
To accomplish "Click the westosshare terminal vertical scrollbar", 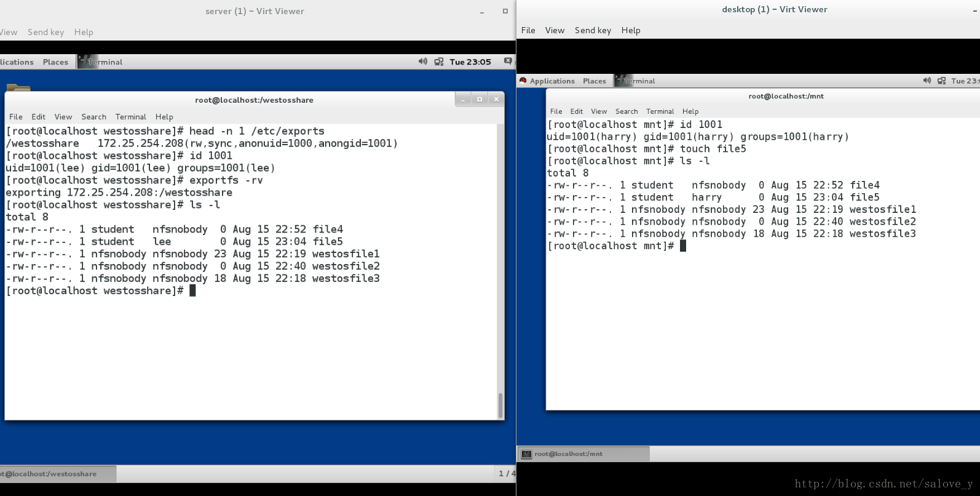I will [500, 405].
